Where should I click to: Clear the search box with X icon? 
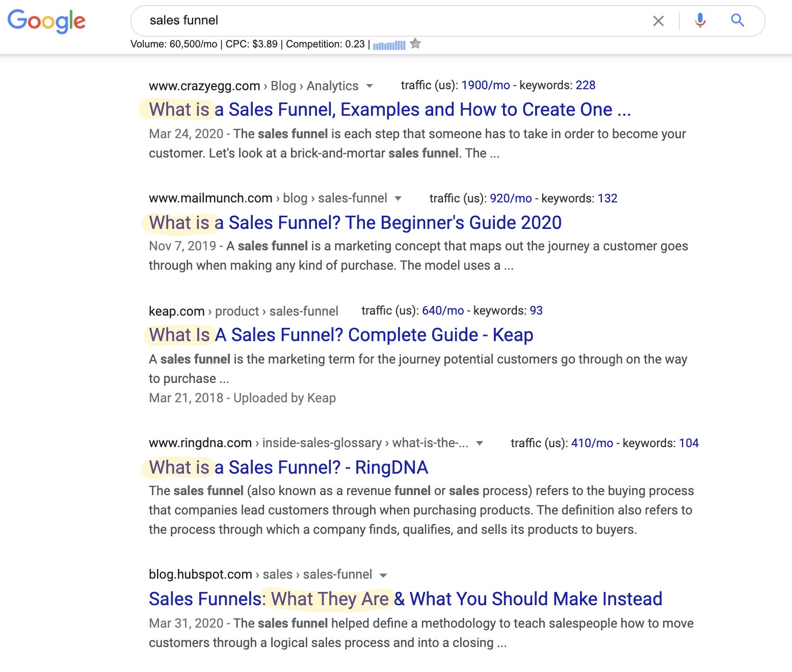tap(658, 21)
